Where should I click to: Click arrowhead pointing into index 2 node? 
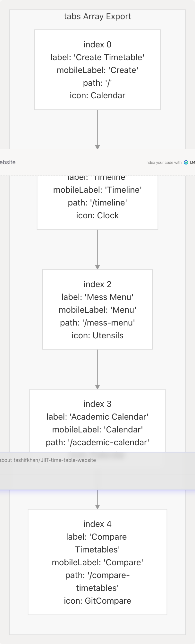(x=97, y=267)
